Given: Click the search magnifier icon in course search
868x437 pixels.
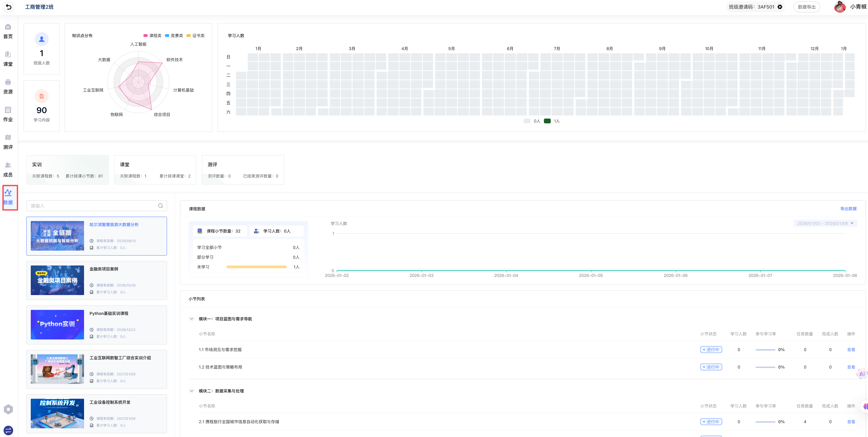Looking at the screenshot, I should pyautogui.click(x=160, y=206).
